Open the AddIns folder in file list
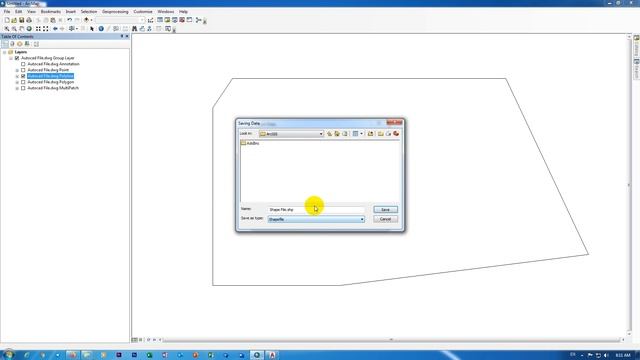The height and width of the screenshot is (360, 640). point(250,143)
